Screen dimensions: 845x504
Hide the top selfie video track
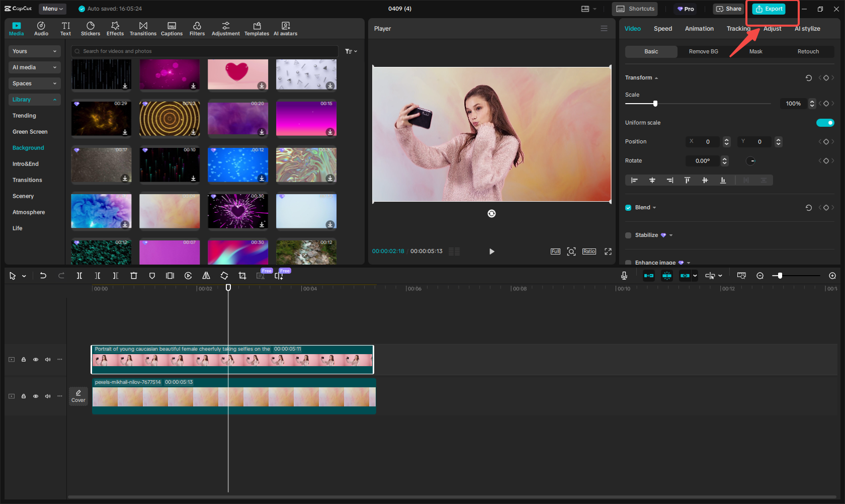[x=35, y=360]
